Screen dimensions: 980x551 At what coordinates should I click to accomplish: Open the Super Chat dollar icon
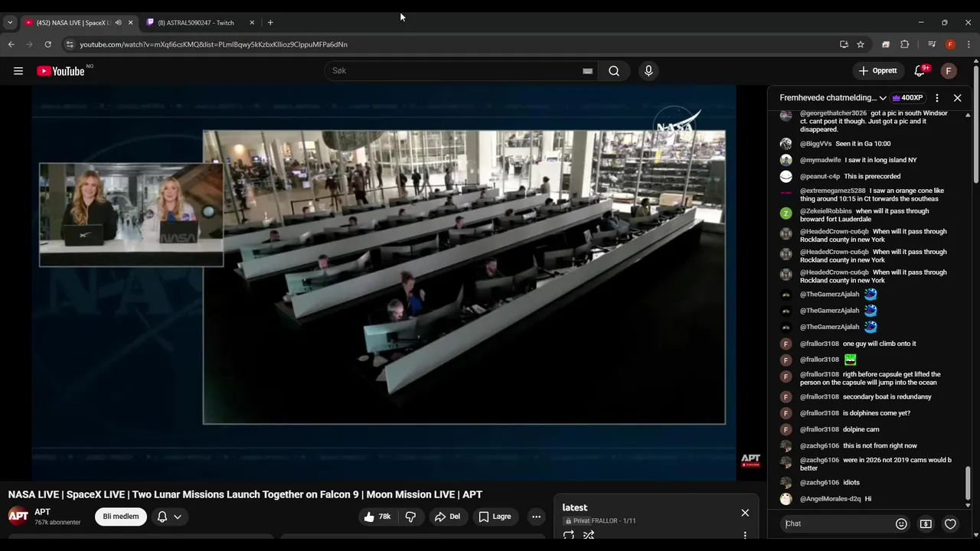pyautogui.click(x=926, y=523)
